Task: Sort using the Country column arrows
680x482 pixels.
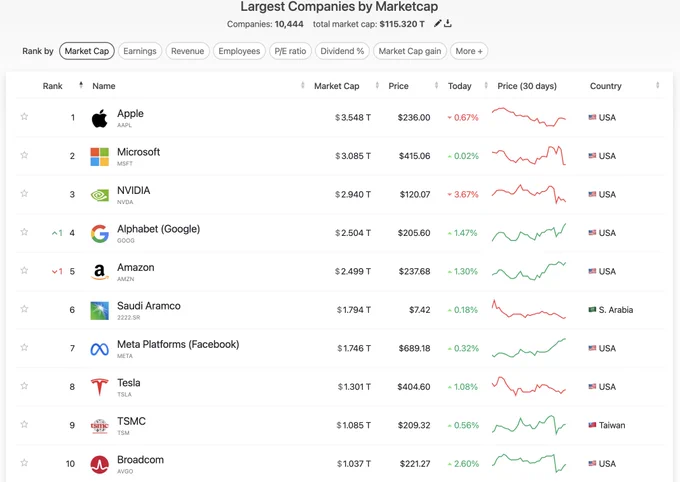Action: click(x=657, y=85)
